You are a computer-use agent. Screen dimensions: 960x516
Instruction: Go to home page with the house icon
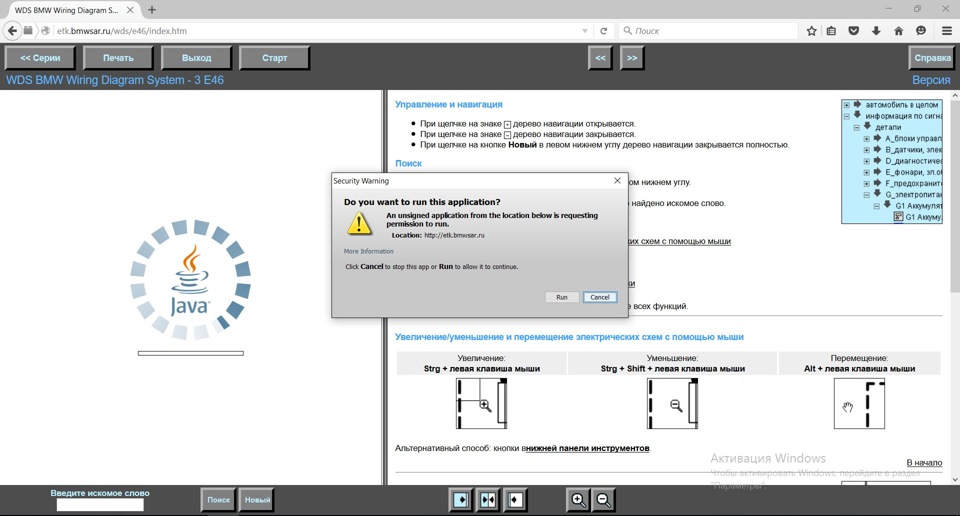(x=898, y=31)
